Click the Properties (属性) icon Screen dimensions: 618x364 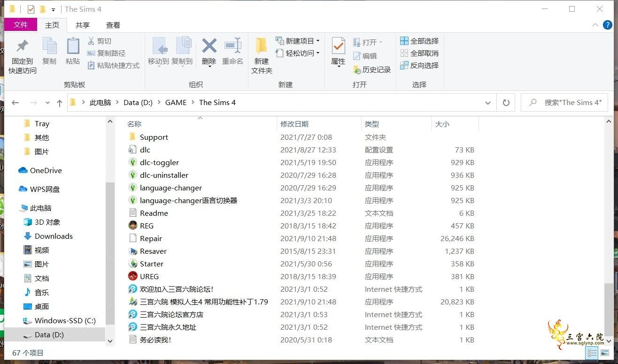338,46
